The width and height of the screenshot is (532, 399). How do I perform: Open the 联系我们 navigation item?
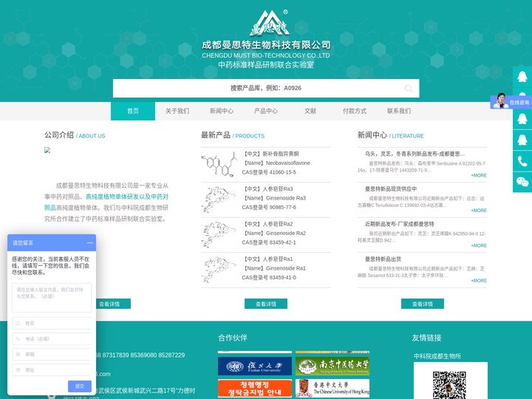(399, 111)
